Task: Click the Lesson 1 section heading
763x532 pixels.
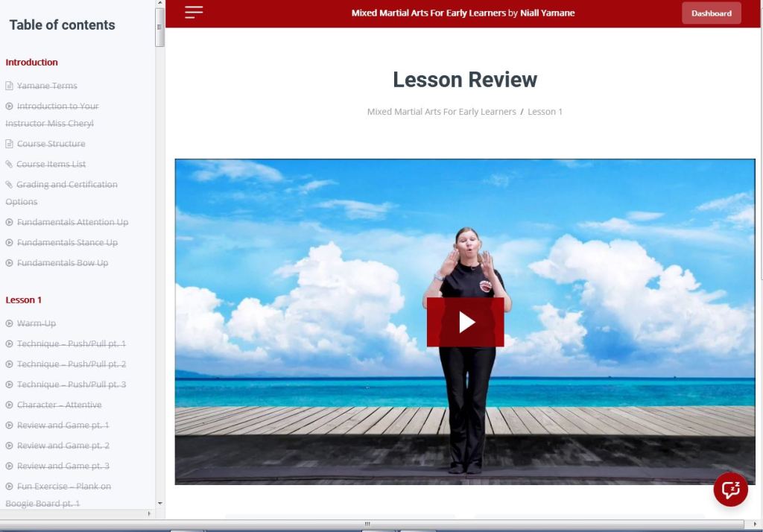Action: [24, 300]
